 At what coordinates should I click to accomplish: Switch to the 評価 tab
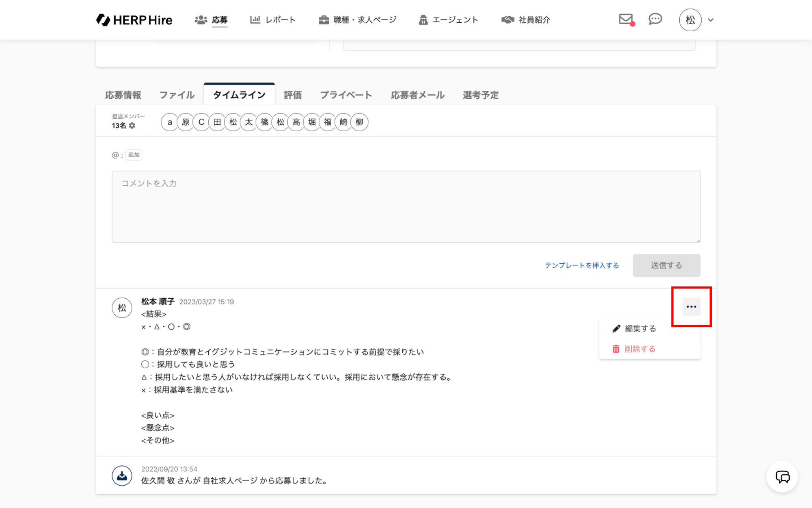292,95
